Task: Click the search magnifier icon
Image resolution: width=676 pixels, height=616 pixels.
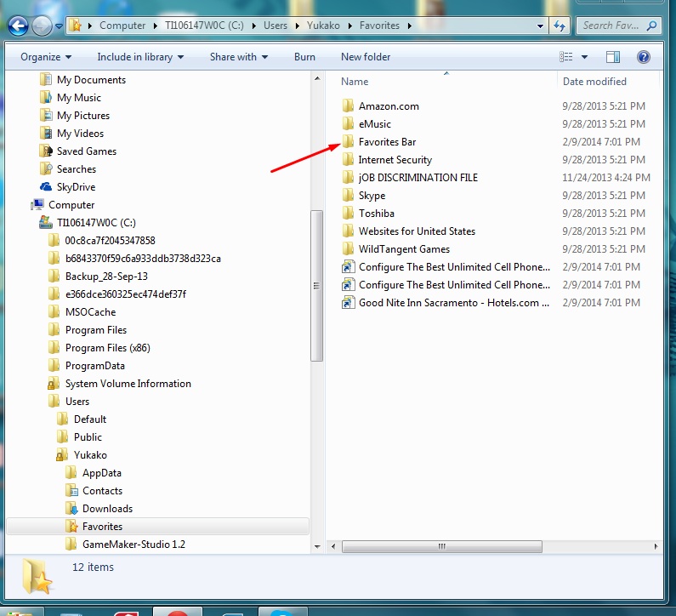Action: (652, 26)
